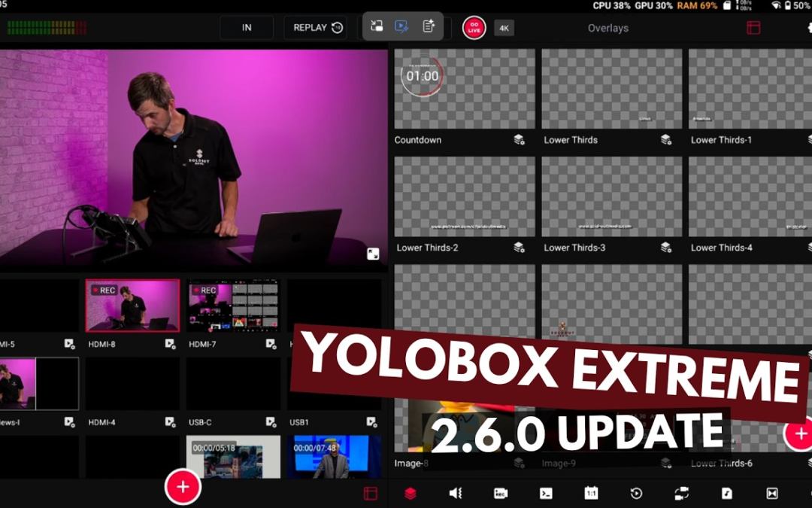The image size is (812, 508).
Task: Activate the Countdown overlay thumbnail
Action: [x=465, y=89]
